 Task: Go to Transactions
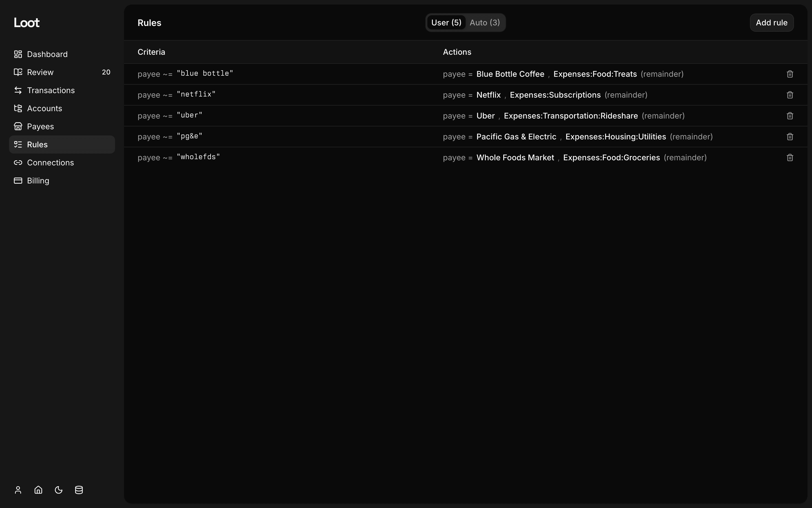click(62, 90)
